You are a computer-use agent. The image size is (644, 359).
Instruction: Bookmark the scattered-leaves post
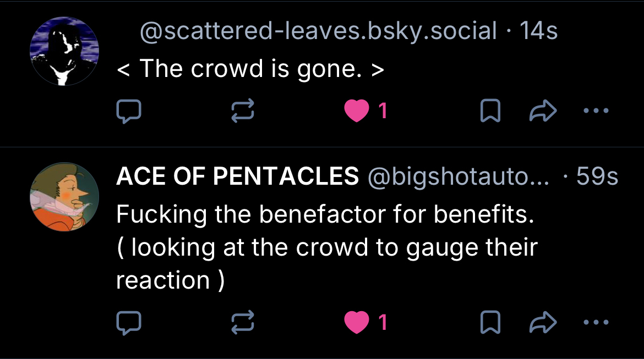[x=490, y=112]
